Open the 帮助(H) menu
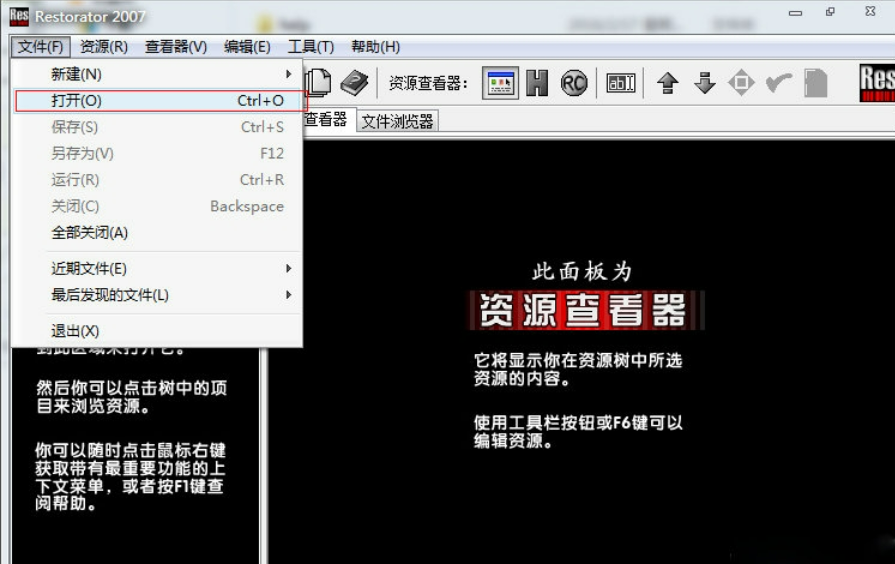 coord(375,47)
